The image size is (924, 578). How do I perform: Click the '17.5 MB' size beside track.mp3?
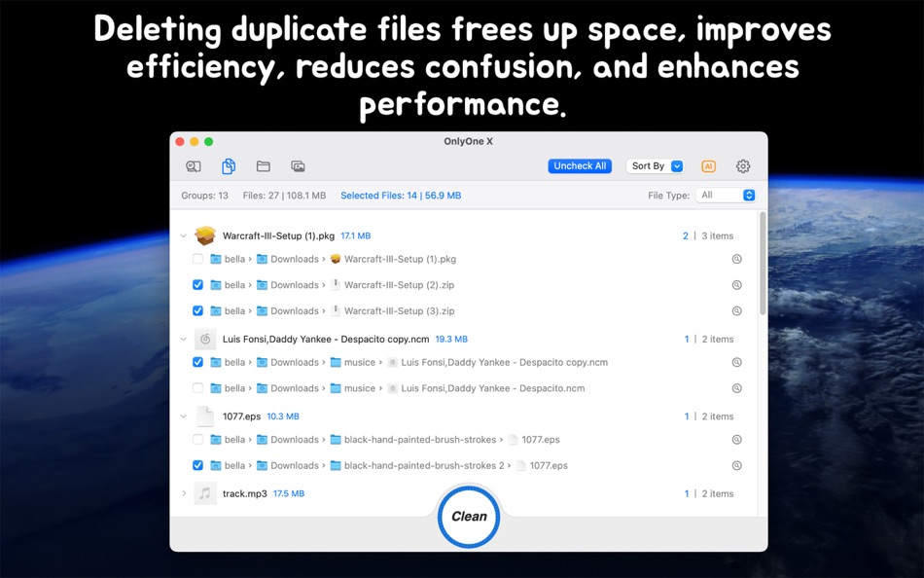289,493
